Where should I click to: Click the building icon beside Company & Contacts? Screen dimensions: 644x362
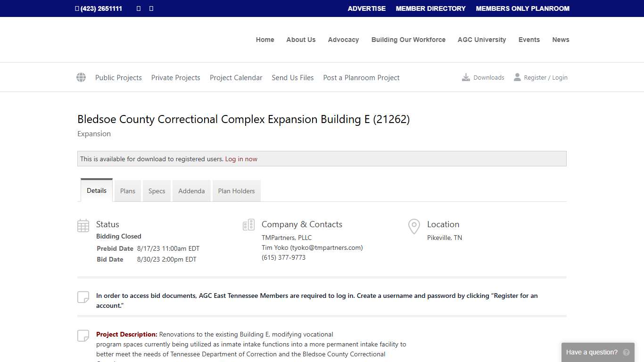point(248,225)
